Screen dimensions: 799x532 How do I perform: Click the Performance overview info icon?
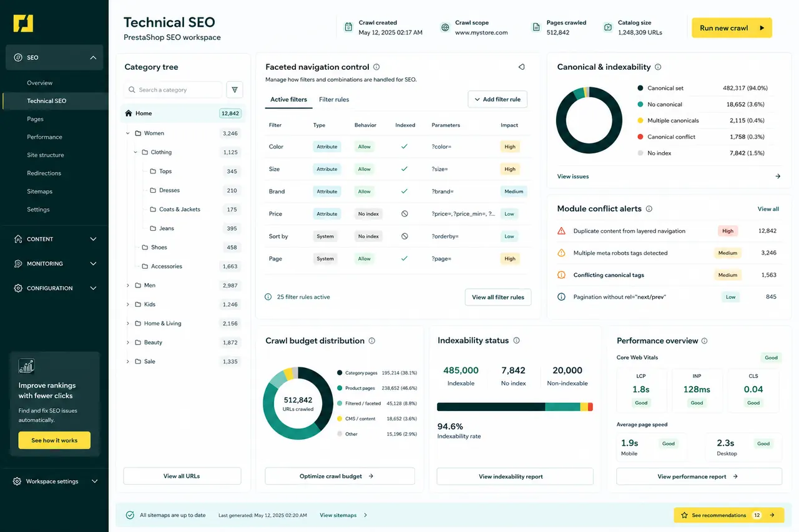click(x=705, y=341)
